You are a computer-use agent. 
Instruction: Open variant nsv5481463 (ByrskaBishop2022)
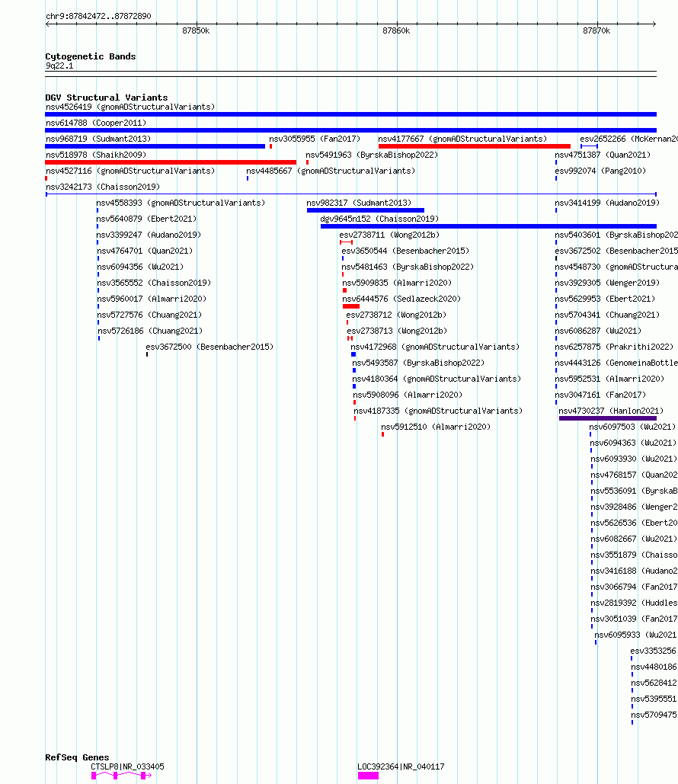pyautogui.click(x=408, y=267)
